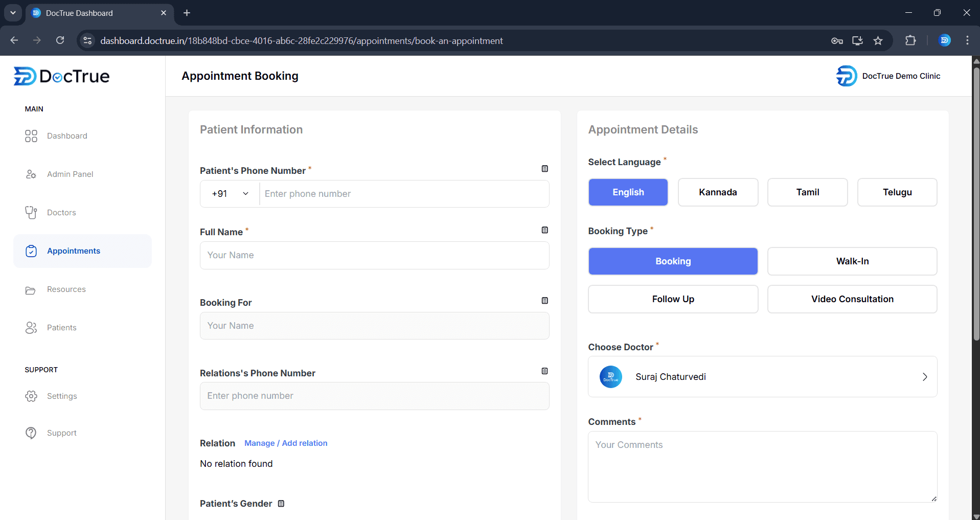
Task: Click the browser address bar URL
Action: coord(302,41)
